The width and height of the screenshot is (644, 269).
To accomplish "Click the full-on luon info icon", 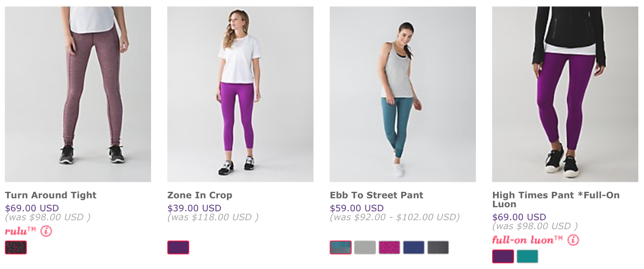I will [x=573, y=240].
